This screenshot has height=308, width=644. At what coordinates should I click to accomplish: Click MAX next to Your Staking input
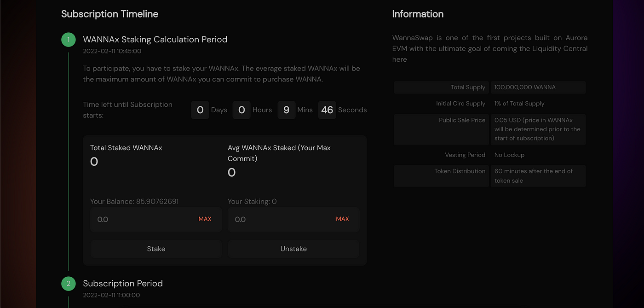pyautogui.click(x=342, y=219)
